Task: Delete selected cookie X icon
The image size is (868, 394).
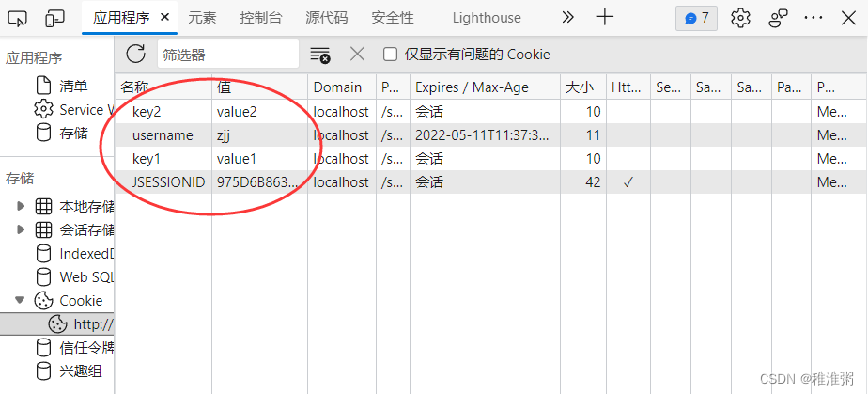Action: coord(358,54)
